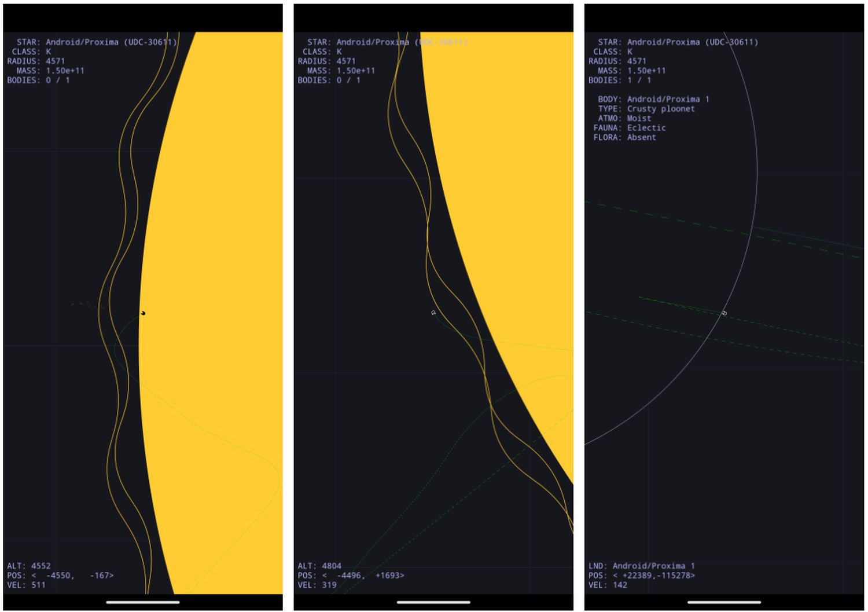Tap the spaceship icon in the middle screen

[x=433, y=313]
